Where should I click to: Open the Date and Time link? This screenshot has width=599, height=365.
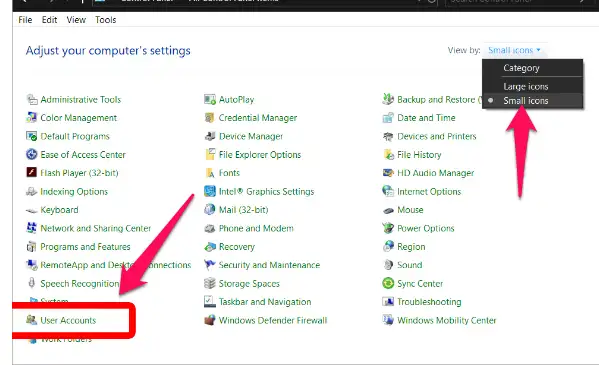tap(426, 118)
